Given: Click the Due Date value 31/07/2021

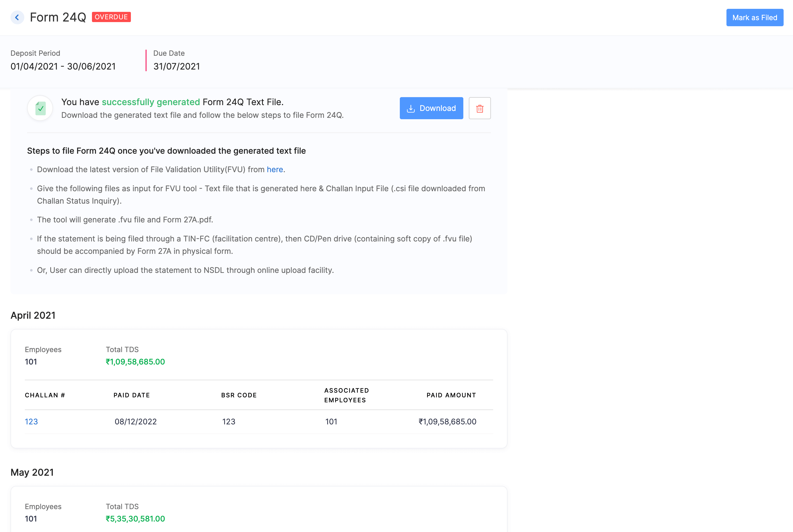Looking at the screenshot, I should coord(176,66).
